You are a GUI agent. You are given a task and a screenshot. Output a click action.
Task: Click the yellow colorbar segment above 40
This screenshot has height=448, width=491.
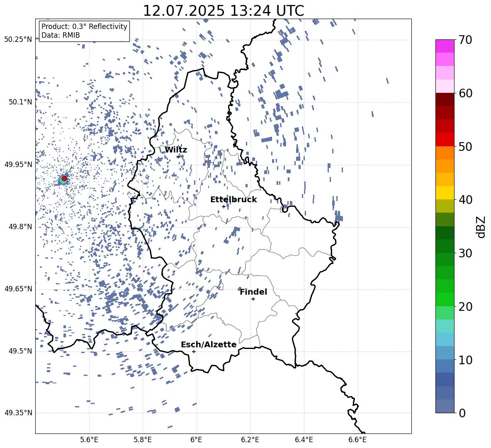coord(445,193)
